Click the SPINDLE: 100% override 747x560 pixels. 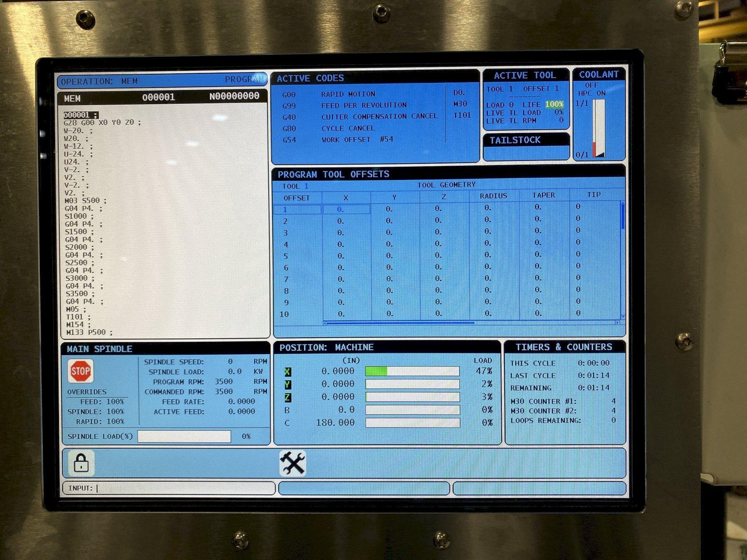tap(96, 411)
